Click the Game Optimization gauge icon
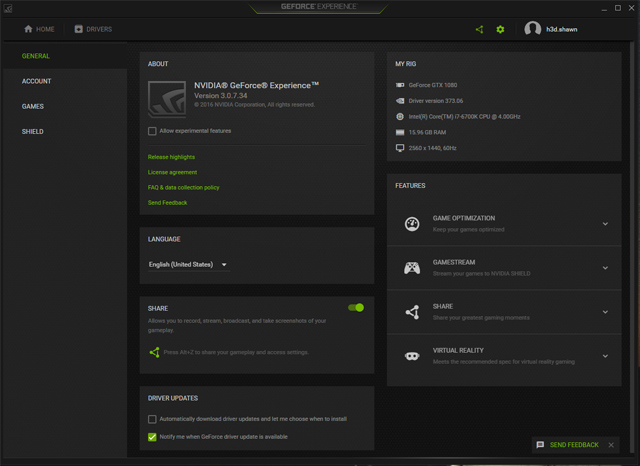 coord(412,224)
